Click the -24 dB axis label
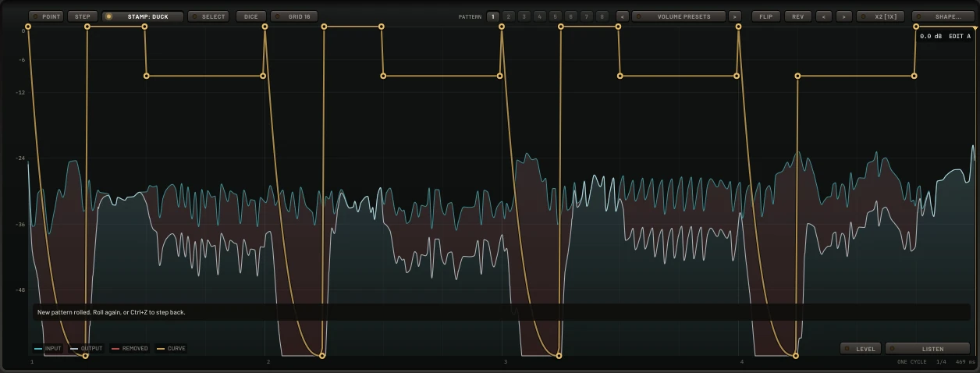The width and height of the screenshot is (980, 373). pos(21,158)
